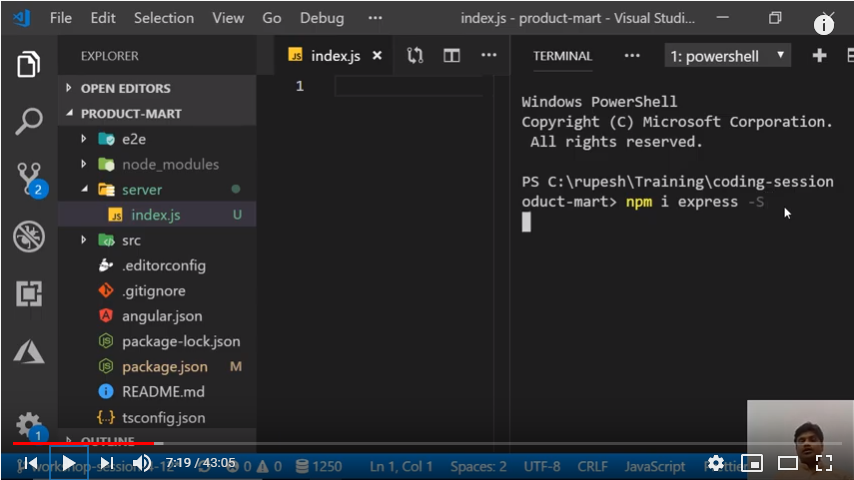
Task: Toggle fullscreen mode for the video
Action: (x=824, y=463)
